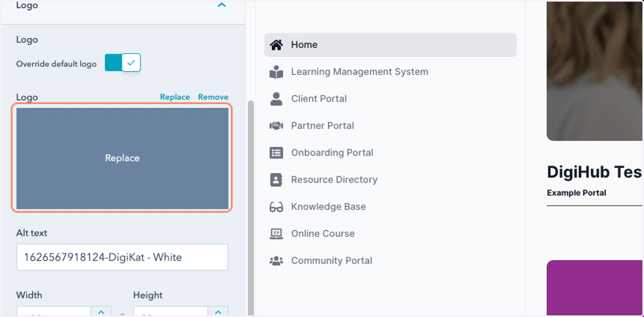
Task: Collapse the Logo section chevron
Action: [x=221, y=5]
